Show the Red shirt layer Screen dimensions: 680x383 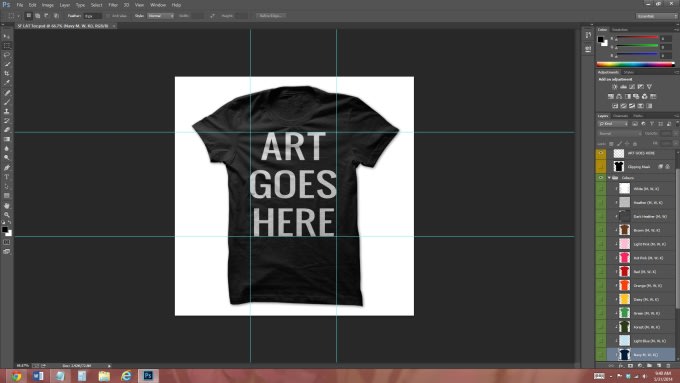click(x=601, y=272)
